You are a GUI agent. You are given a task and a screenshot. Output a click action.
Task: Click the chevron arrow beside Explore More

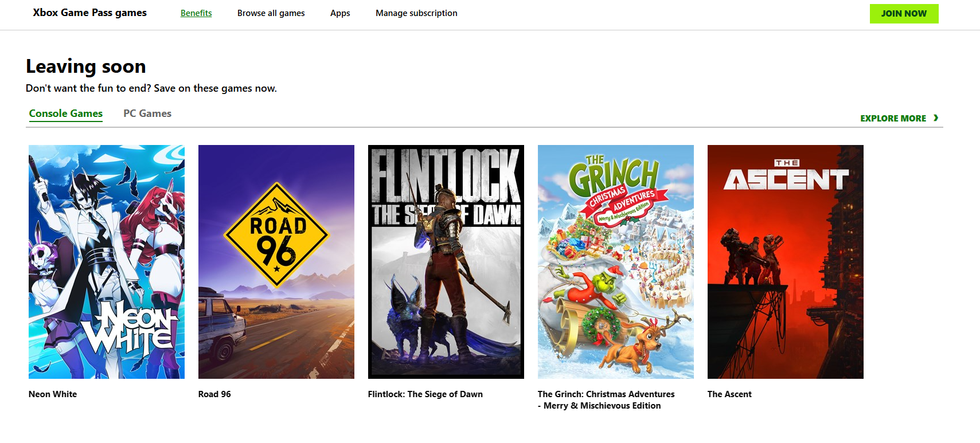[x=936, y=118]
